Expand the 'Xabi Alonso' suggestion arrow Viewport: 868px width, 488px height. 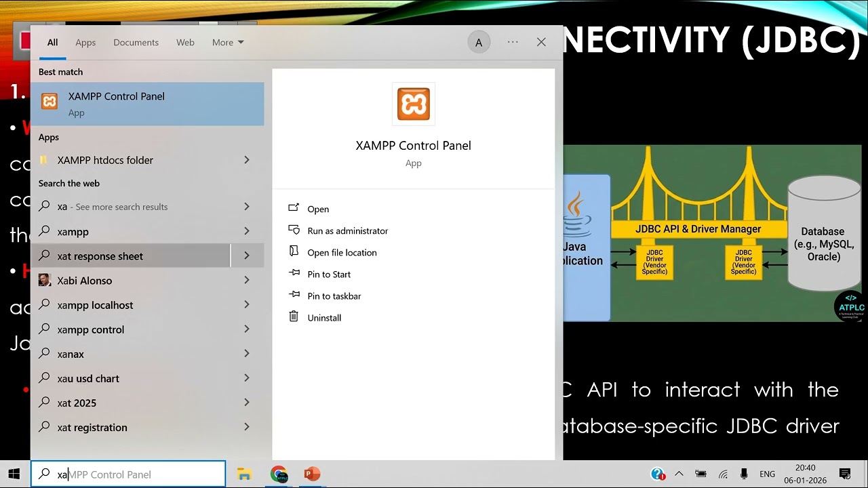point(247,280)
